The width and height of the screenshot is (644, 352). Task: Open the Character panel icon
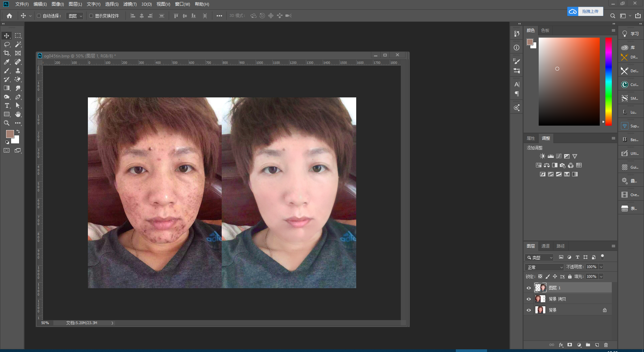pos(517,84)
